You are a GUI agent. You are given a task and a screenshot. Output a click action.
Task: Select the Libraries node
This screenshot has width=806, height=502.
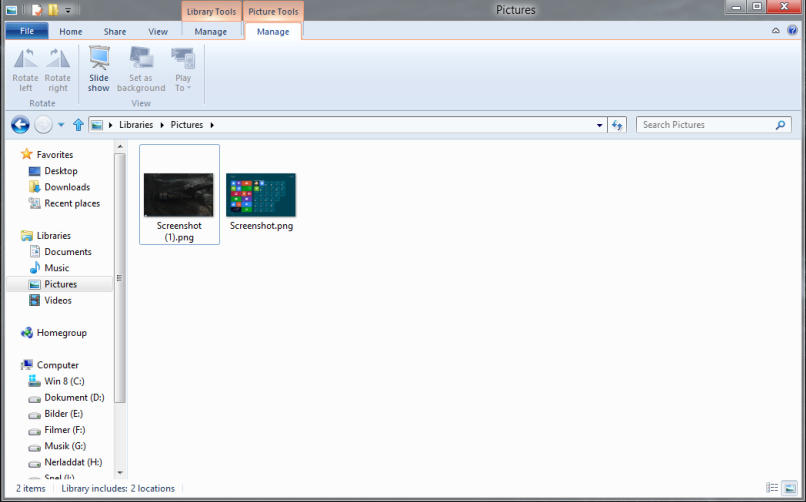[53, 236]
